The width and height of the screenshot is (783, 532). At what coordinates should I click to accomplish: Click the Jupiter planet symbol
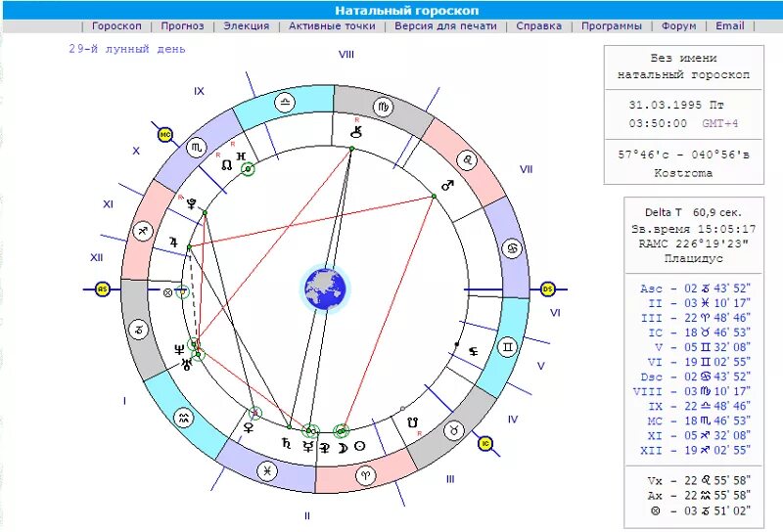tap(173, 243)
